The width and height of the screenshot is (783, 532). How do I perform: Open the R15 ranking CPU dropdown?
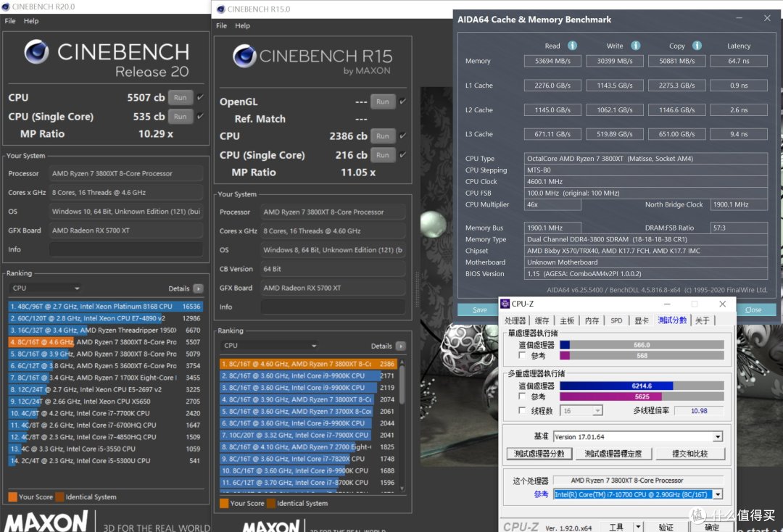coord(269,345)
